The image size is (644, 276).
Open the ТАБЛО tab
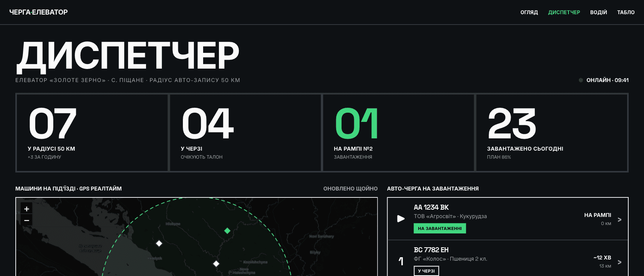tap(626, 12)
